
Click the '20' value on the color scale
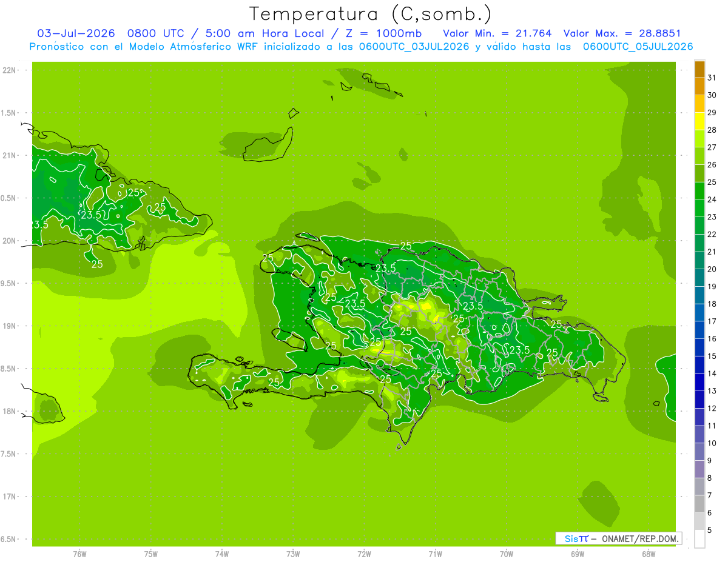coord(712,269)
